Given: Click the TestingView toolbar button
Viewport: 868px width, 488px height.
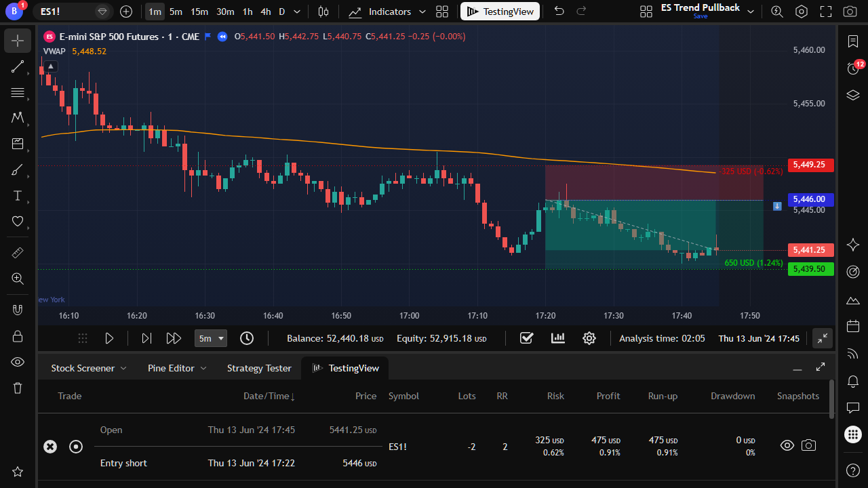Looking at the screenshot, I should pos(500,12).
